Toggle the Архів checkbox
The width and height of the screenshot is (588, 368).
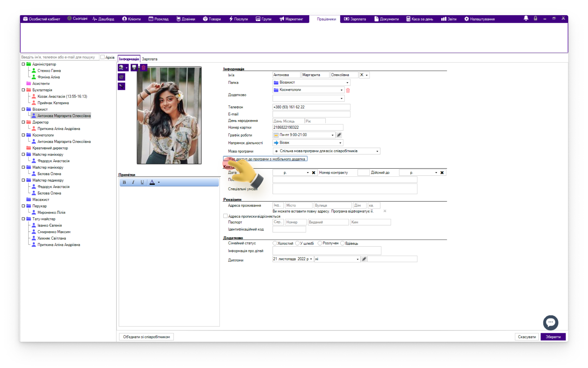(x=102, y=57)
